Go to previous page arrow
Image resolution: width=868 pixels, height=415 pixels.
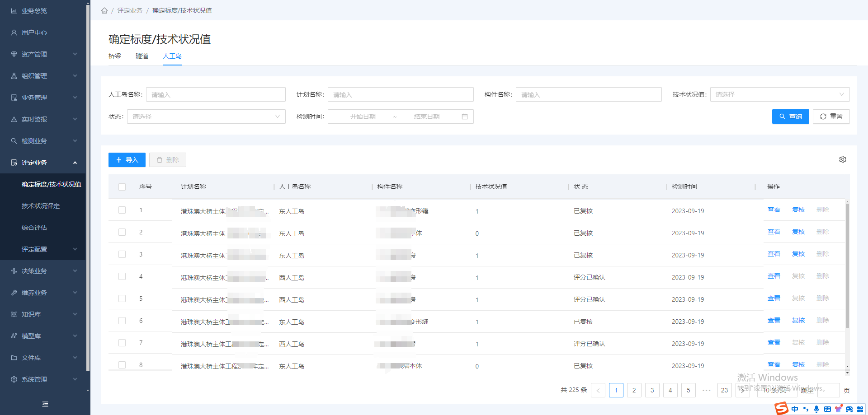[598, 390]
